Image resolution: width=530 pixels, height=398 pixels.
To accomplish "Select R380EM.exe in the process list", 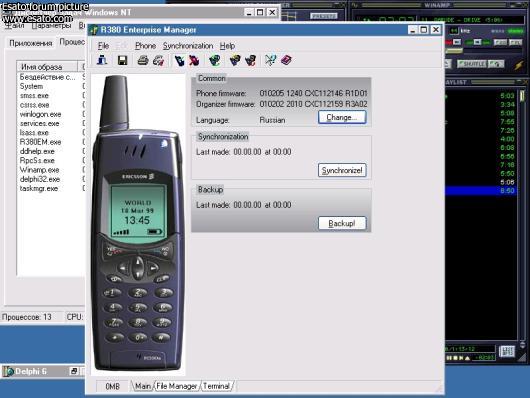I will [x=41, y=142].
